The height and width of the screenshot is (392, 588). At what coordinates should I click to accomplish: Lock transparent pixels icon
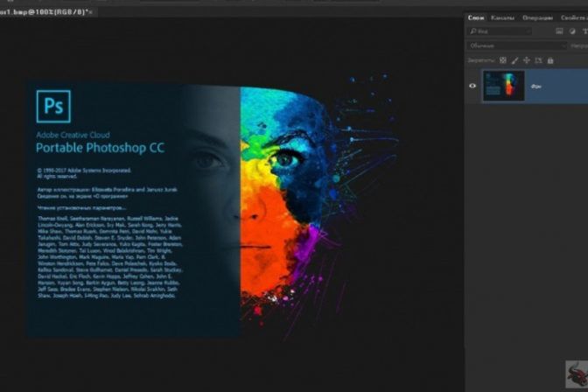tap(503, 60)
